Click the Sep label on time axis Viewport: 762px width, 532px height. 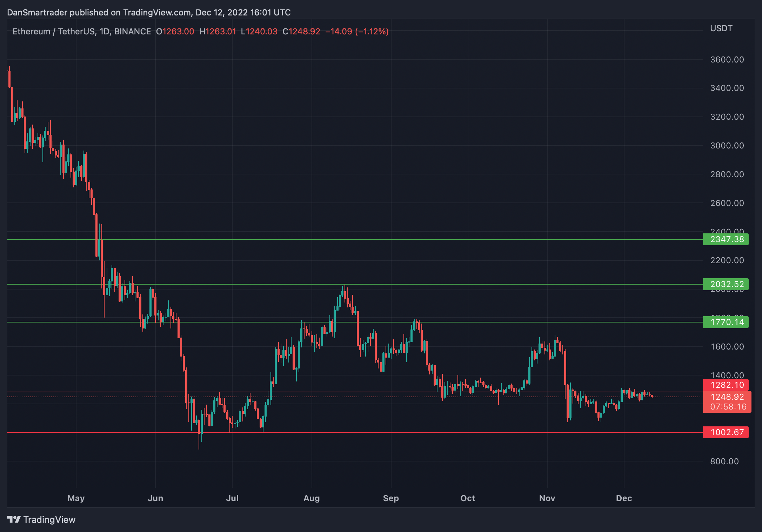point(391,498)
